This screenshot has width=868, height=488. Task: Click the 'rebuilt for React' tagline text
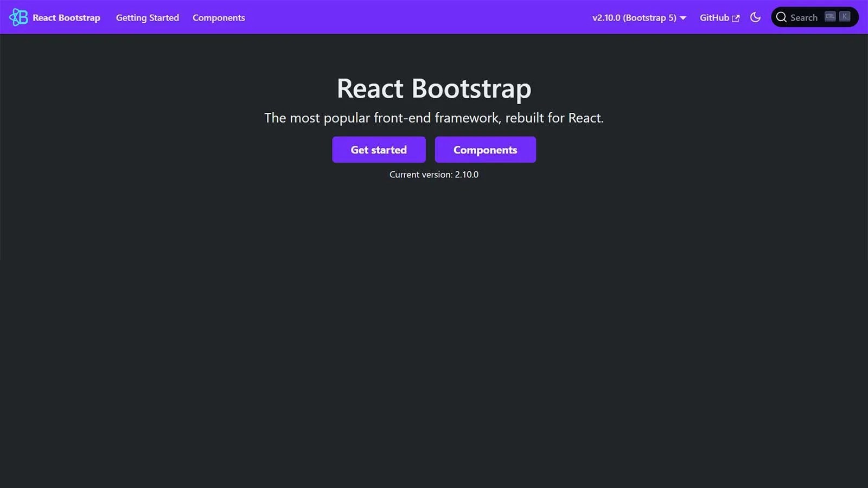click(554, 118)
